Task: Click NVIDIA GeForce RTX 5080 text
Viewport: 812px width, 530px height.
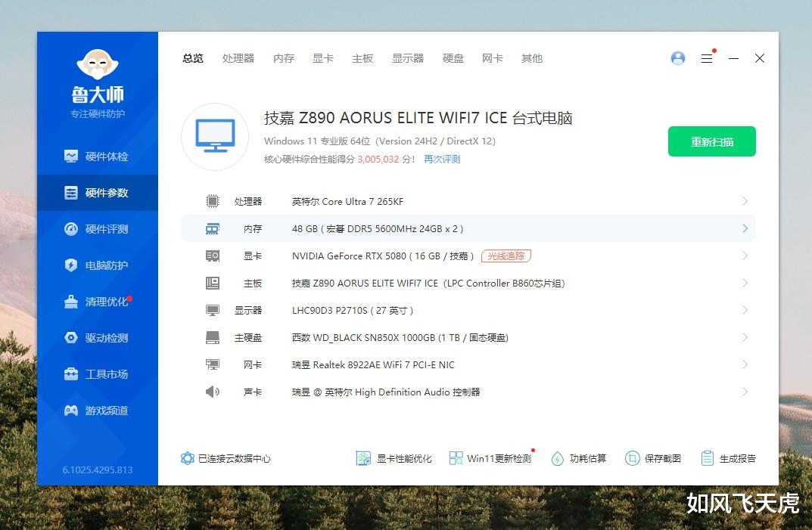Action: tap(383, 256)
